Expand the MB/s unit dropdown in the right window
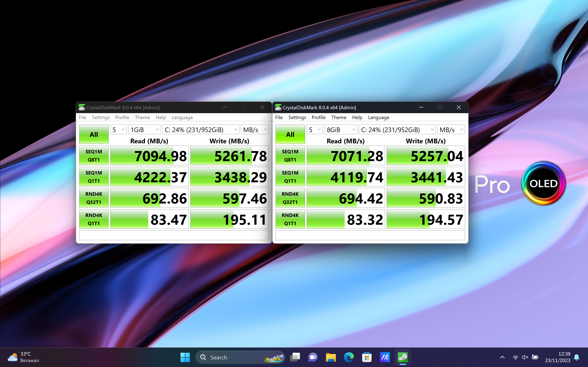Image resolution: width=588 pixels, height=367 pixels. pyautogui.click(x=451, y=130)
